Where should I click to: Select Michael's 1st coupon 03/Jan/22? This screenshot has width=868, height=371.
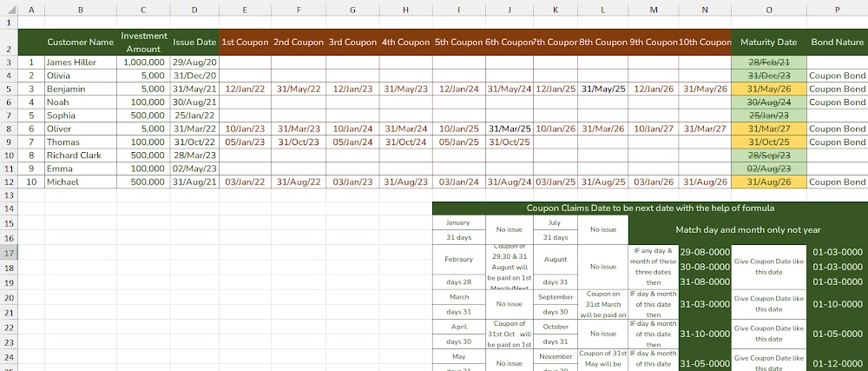pyautogui.click(x=245, y=182)
